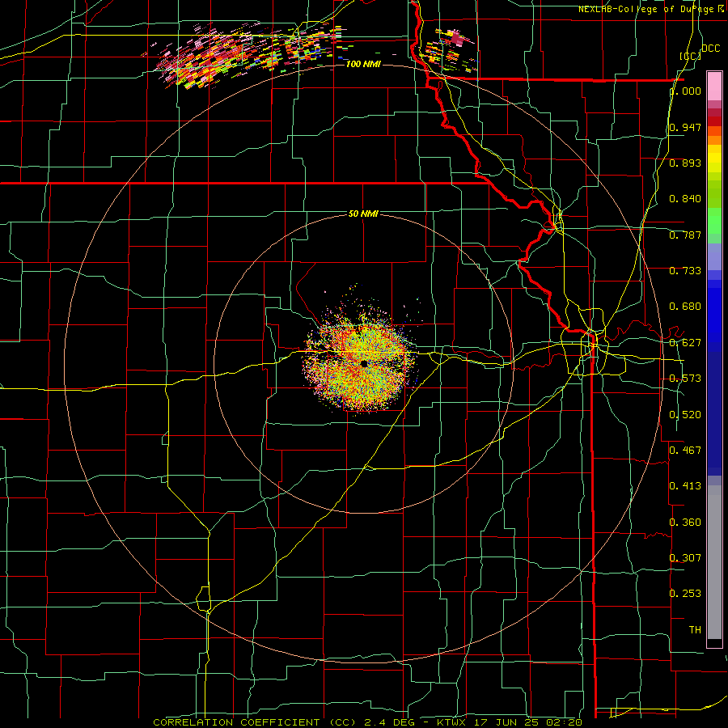This screenshot has width=728, height=728.
Task: Select the 0.840 color scale value
Action: tap(685, 199)
